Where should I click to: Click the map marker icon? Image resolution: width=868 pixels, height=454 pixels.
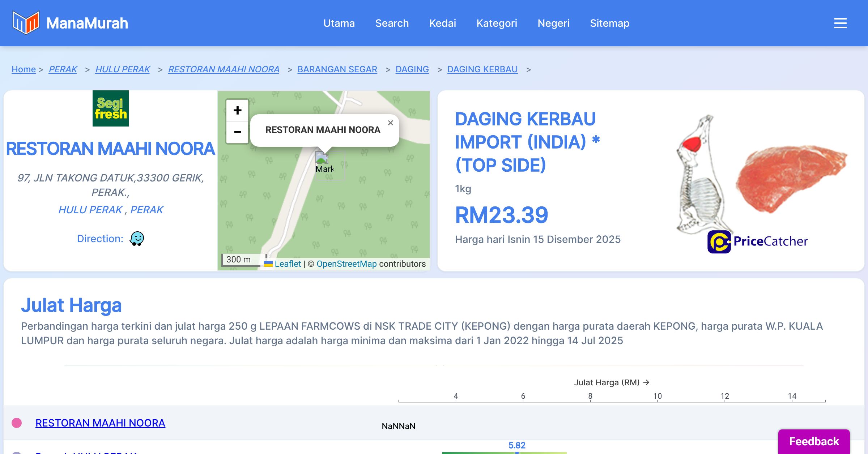click(322, 158)
